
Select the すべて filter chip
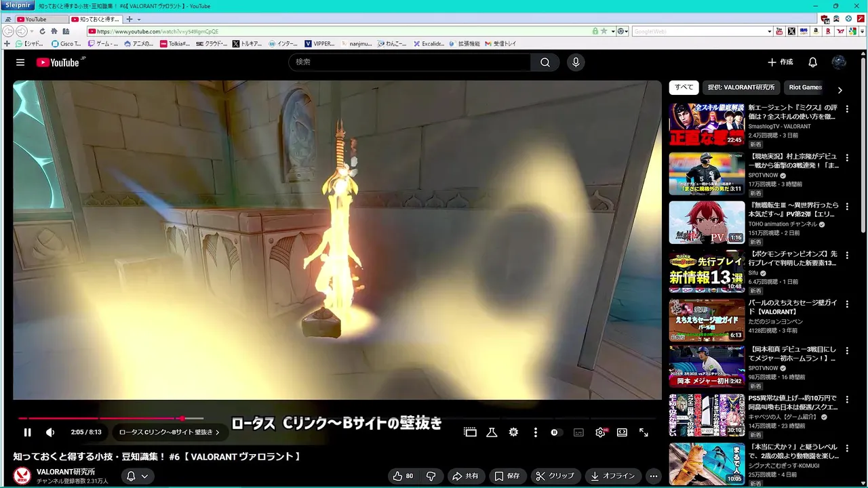(x=684, y=87)
